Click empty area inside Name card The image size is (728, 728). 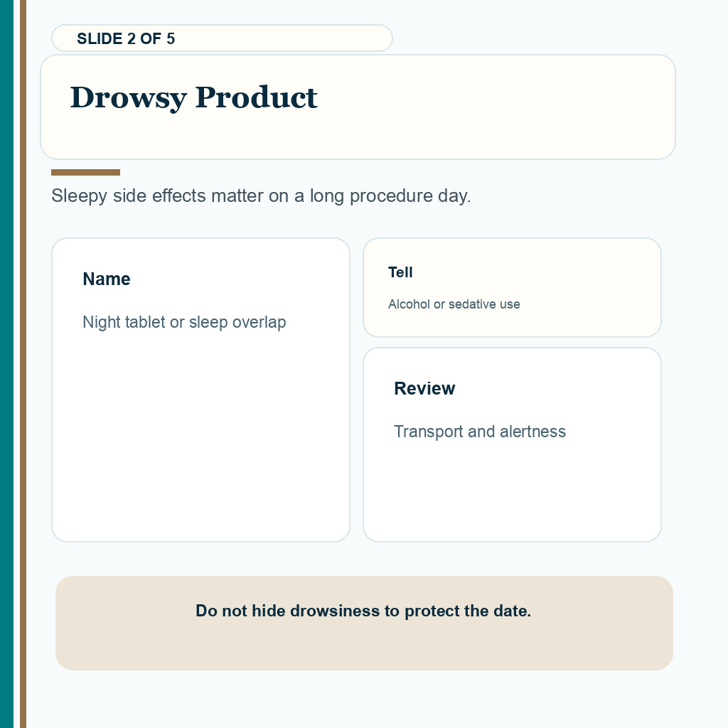click(200, 437)
